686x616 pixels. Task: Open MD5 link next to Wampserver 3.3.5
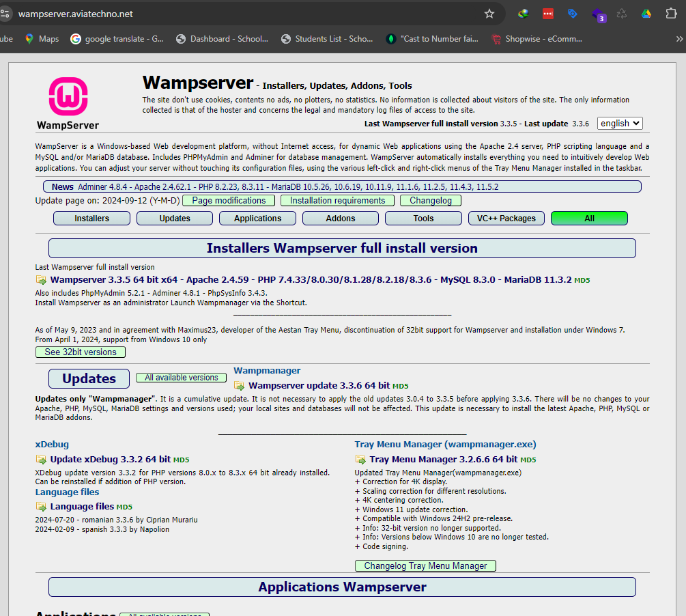pyautogui.click(x=582, y=280)
